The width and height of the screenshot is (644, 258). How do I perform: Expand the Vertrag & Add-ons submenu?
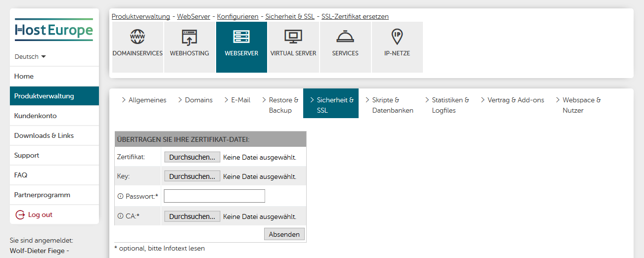[512, 100]
